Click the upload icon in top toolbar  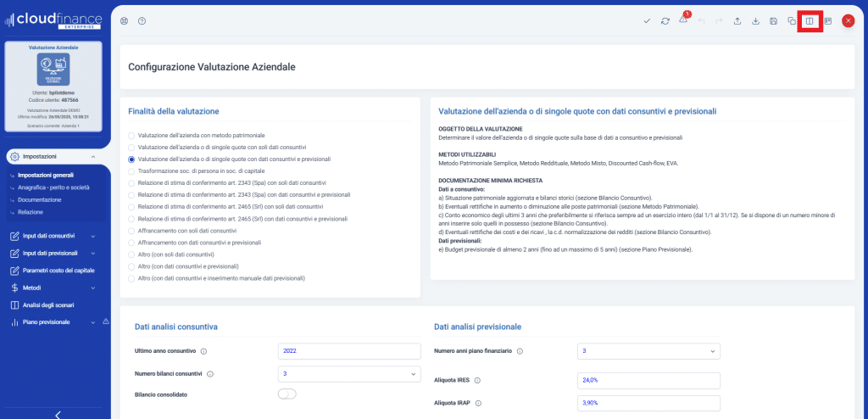click(x=737, y=21)
